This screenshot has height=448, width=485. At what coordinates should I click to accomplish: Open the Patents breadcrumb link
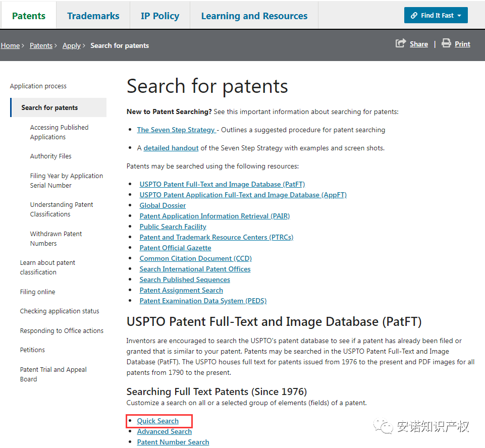(x=41, y=45)
